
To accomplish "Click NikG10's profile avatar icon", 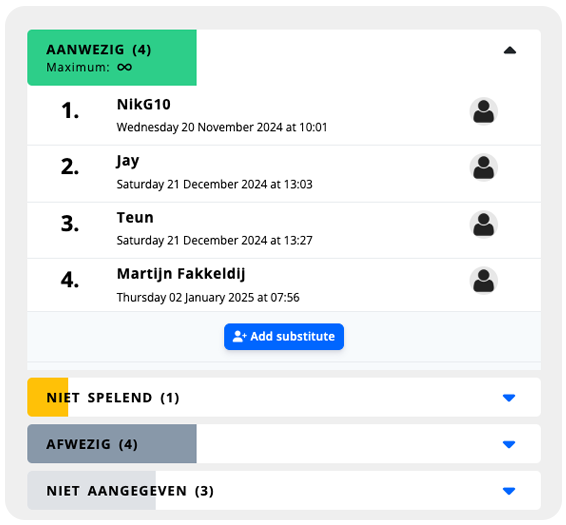I will pyautogui.click(x=483, y=111).
